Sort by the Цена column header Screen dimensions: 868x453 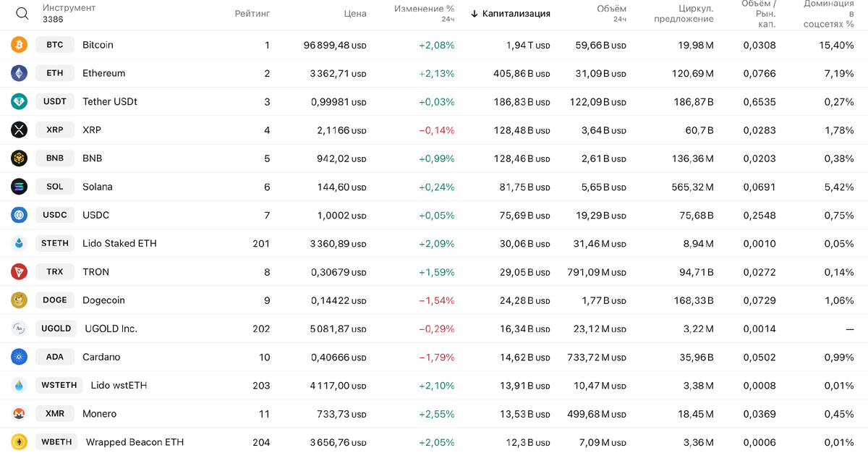click(355, 14)
